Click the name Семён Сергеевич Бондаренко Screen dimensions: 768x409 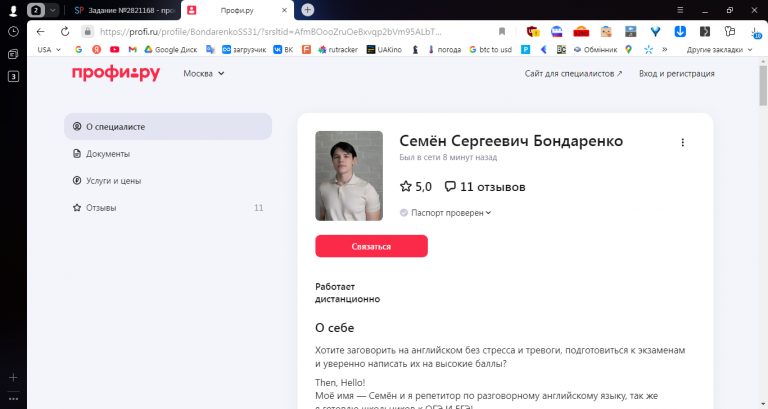[511, 141]
